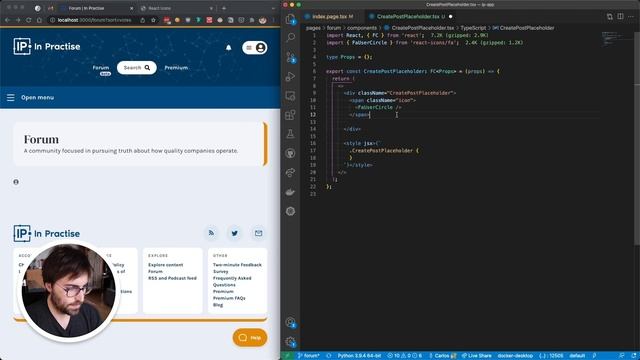
Task: Open RSS and Podcast feed footer link
Action: [172, 278]
